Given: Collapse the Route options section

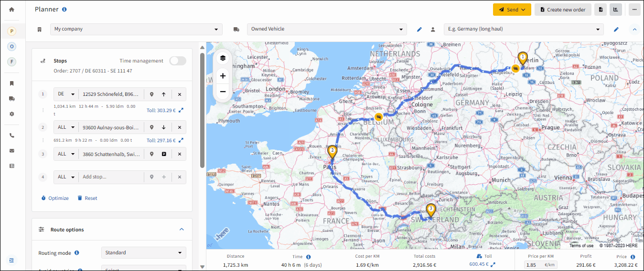Looking at the screenshot, I should [182, 229].
